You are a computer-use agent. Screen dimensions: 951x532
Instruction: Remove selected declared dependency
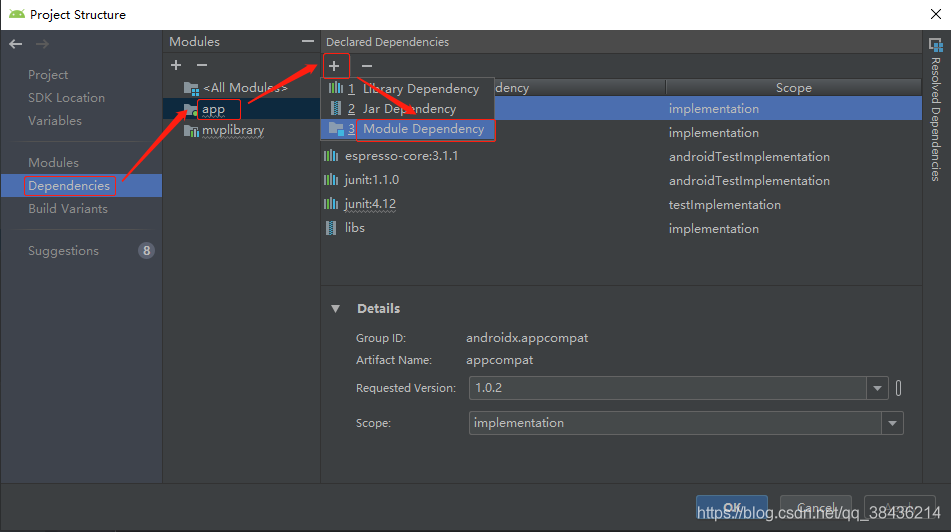(367, 66)
